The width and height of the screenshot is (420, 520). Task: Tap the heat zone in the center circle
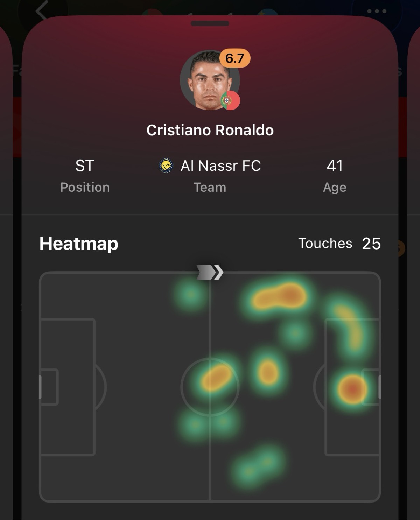tap(216, 377)
